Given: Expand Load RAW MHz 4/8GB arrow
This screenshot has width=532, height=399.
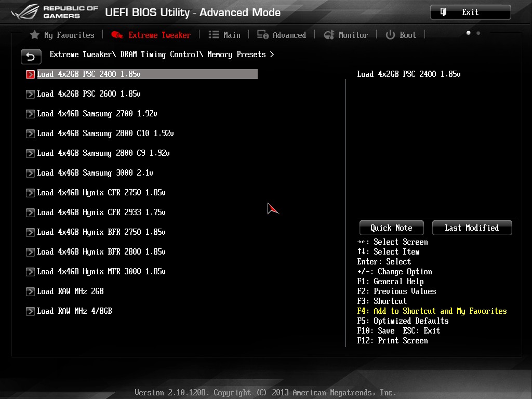Looking at the screenshot, I should pos(30,311).
